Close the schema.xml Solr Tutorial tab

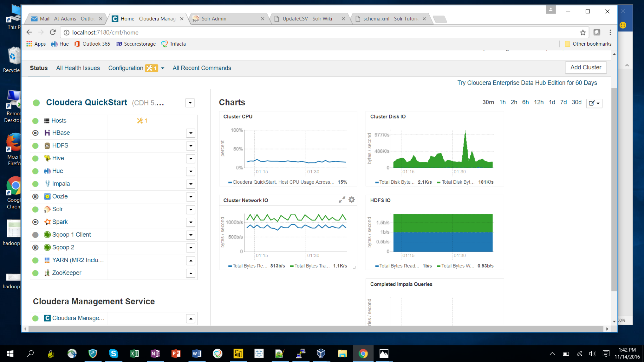click(x=424, y=19)
